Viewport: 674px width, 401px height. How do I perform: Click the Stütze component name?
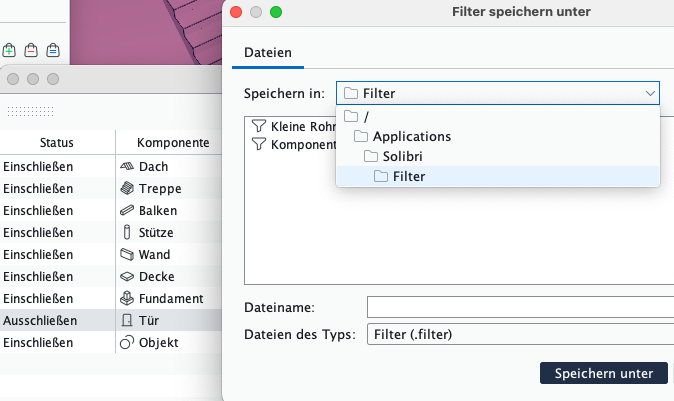click(156, 232)
